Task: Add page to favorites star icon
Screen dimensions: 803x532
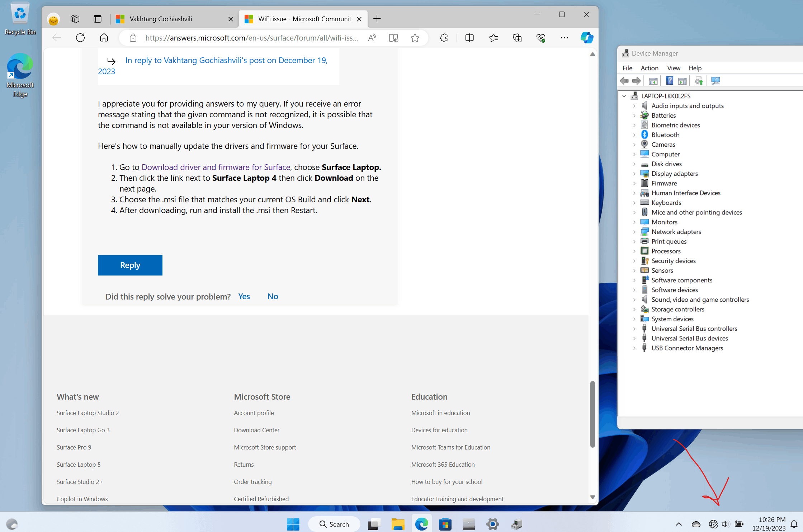Action: pyautogui.click(x=415, y=38)
